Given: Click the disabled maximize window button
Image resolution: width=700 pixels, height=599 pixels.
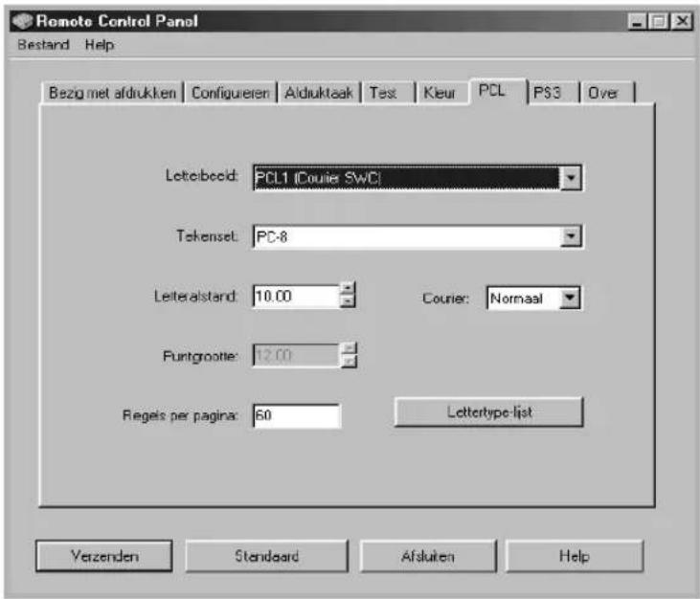Looking at the screenshot, I should (x=660, y=21).
